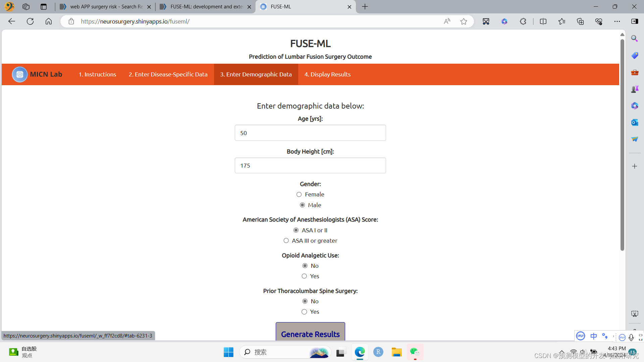This screenshot has width=644, height=362.
Task: Set Prior Thoracolumbar Spine Surgery to Yes
Action: [x=304, y=312]
